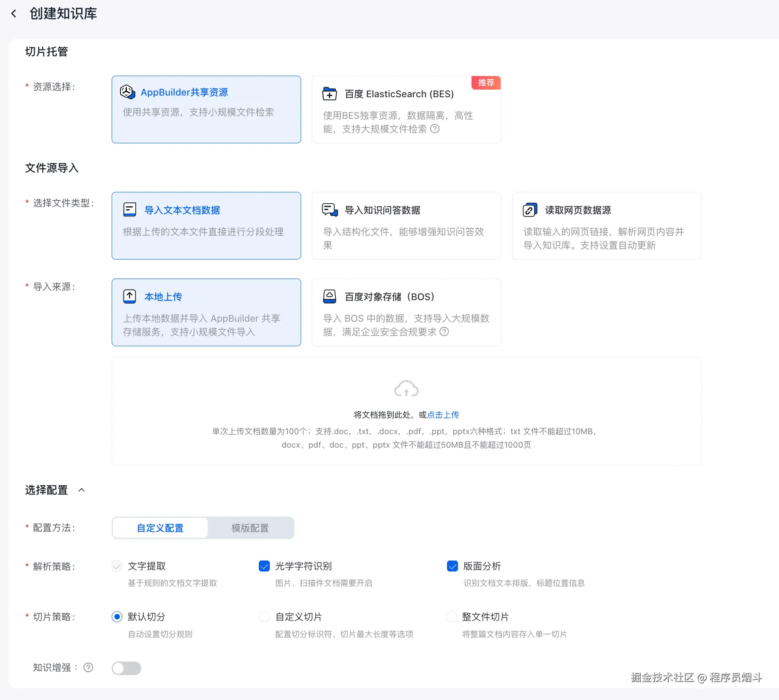Choose the 导入文本文档数据 file type card

pyautogui.click(x=206, y=226)
